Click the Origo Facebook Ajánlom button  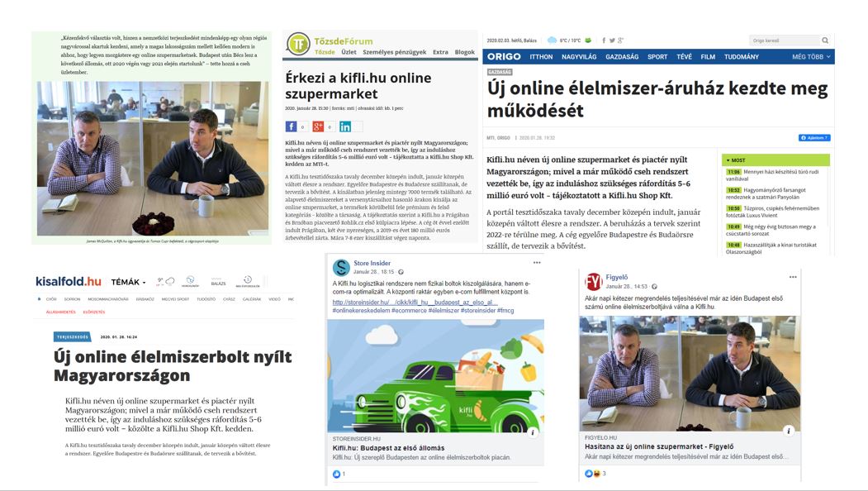(813, 137)
